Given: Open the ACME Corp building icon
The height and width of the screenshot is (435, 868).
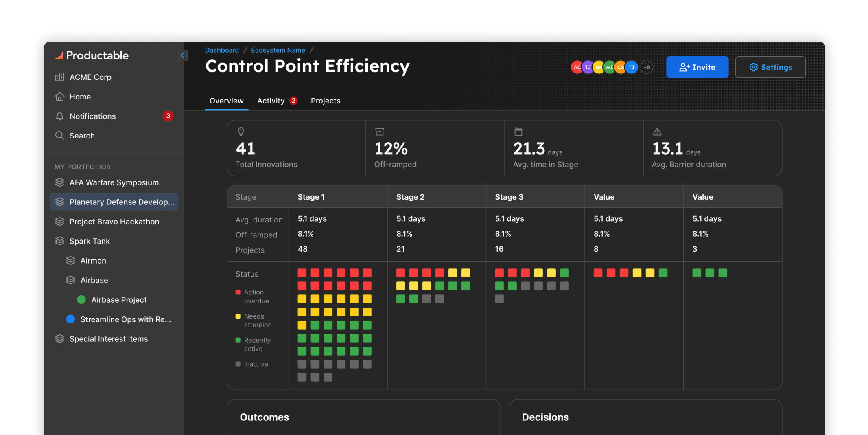Looking at the screenshot, I should point(60,77).
